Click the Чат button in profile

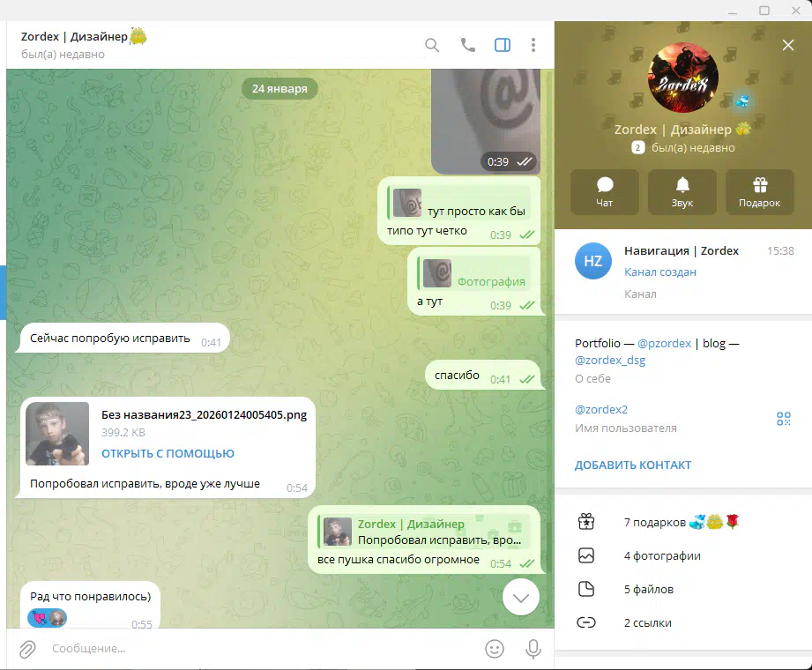point(605,191)
